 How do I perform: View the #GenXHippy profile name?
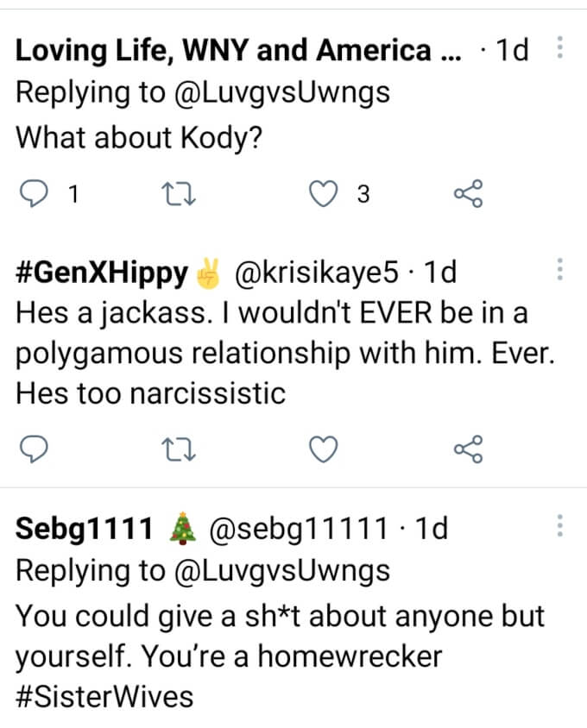(101, 273)
